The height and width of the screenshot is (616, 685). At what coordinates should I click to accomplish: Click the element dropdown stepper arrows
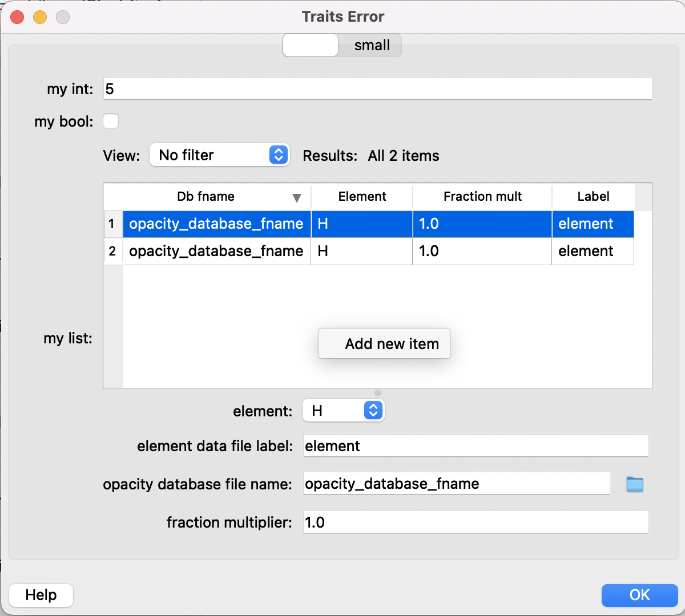click(374, 410)
